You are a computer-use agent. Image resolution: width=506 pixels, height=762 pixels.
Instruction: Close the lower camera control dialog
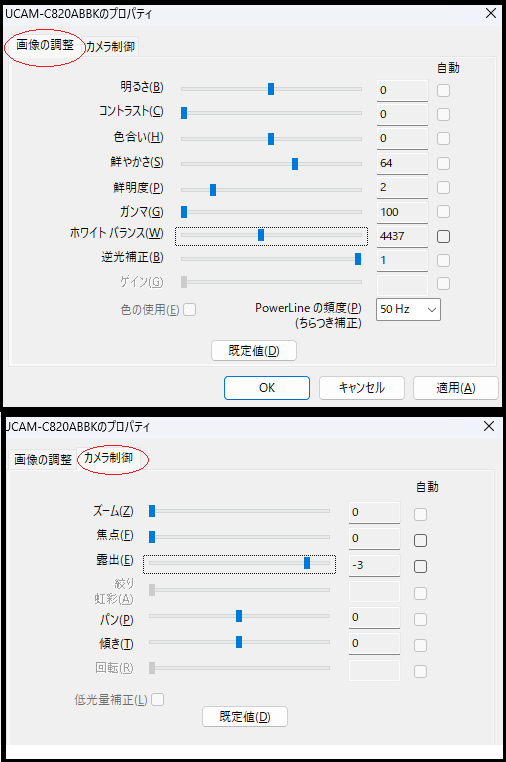click(x=489, y=426)
